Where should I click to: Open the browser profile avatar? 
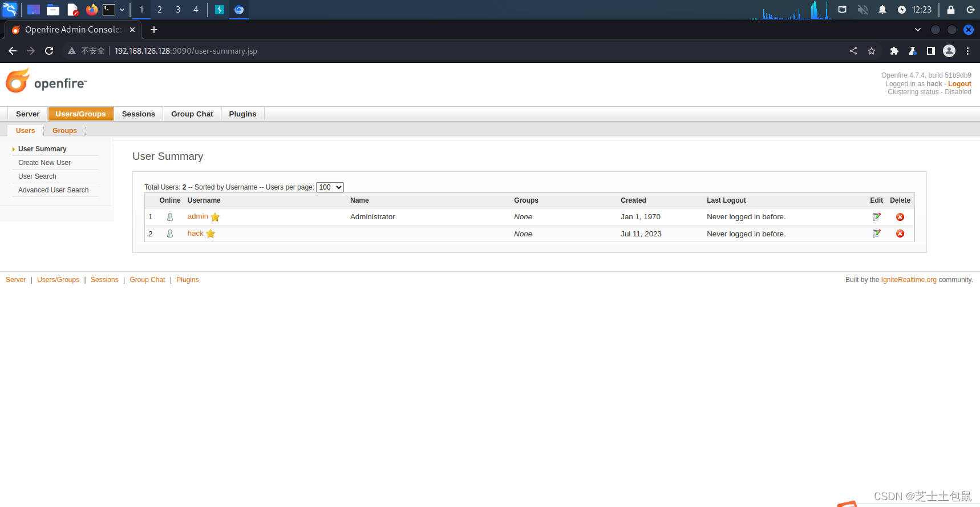pos(949,51)
